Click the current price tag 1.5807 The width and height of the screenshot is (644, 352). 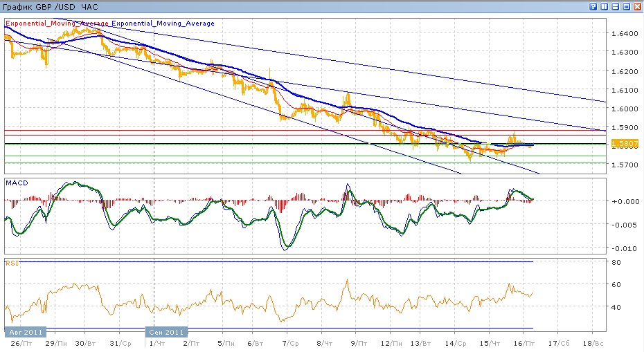point(625,144)
